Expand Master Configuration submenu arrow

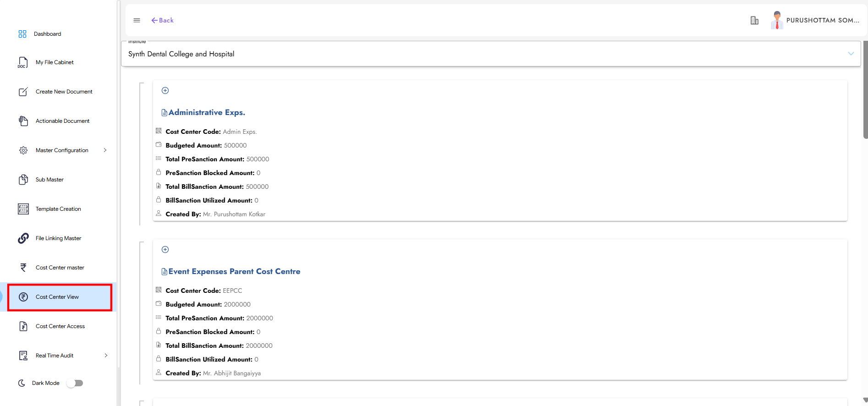tap(105, 150)
